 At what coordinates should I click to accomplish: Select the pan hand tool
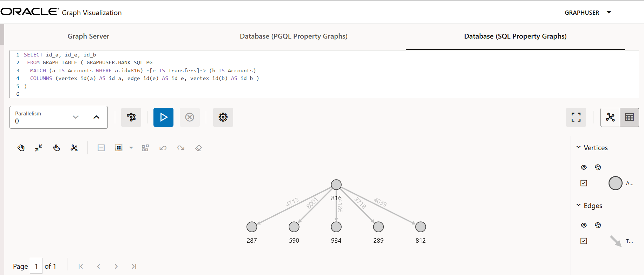(x=21, y=148)
